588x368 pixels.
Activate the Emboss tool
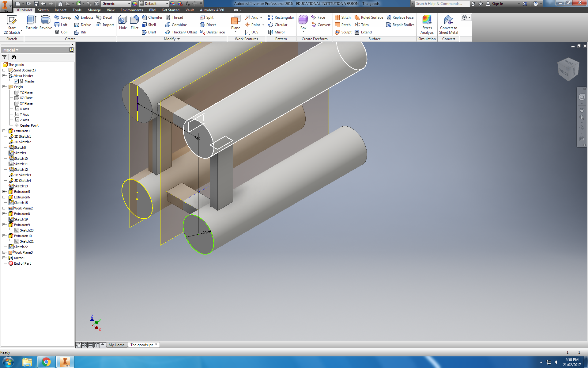[x=84, y=17]
